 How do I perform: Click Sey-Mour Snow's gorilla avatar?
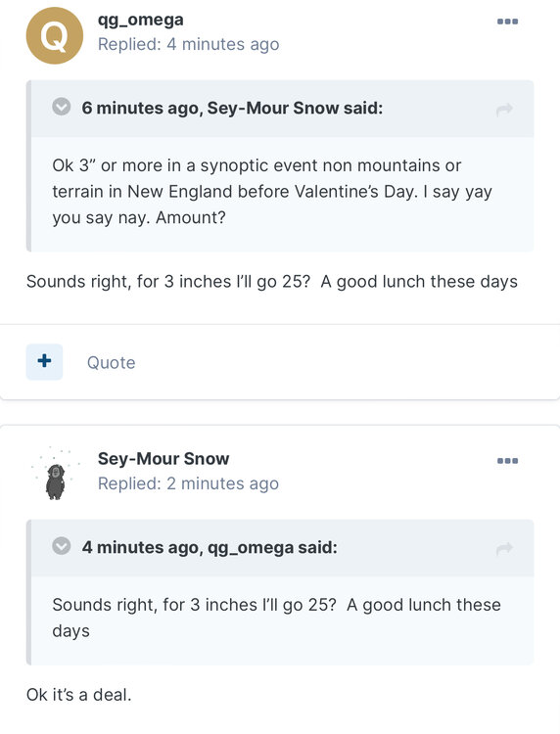(55, 474)
